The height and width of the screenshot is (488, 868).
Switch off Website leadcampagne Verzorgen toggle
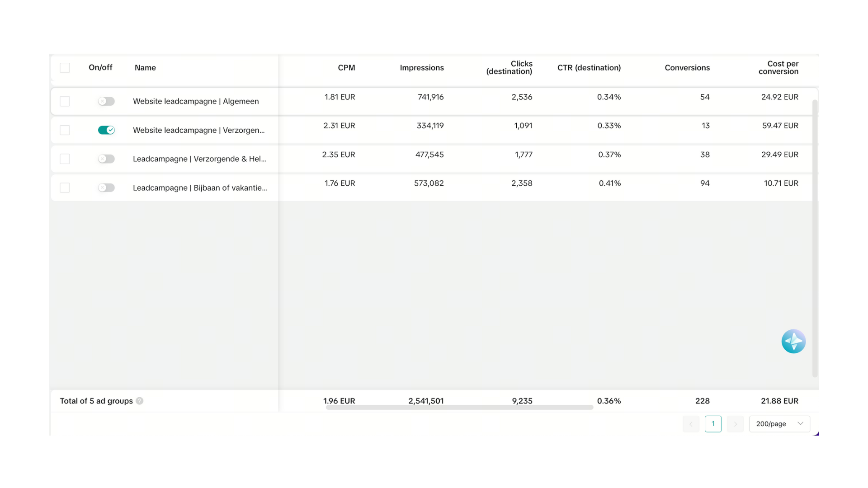106,130
